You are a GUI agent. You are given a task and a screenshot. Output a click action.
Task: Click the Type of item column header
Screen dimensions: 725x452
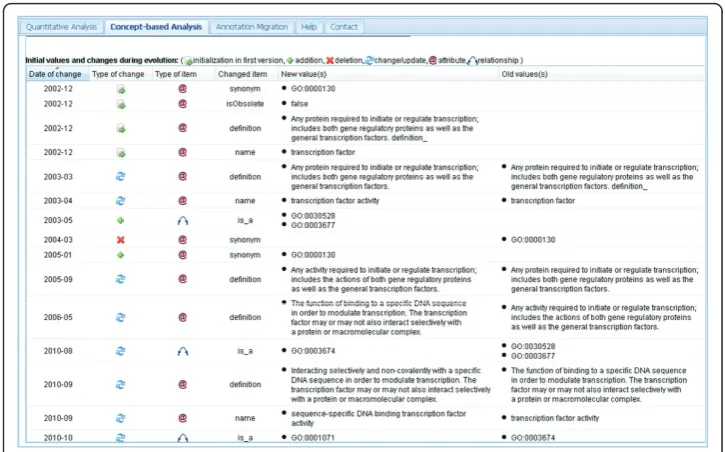(183, 74)
